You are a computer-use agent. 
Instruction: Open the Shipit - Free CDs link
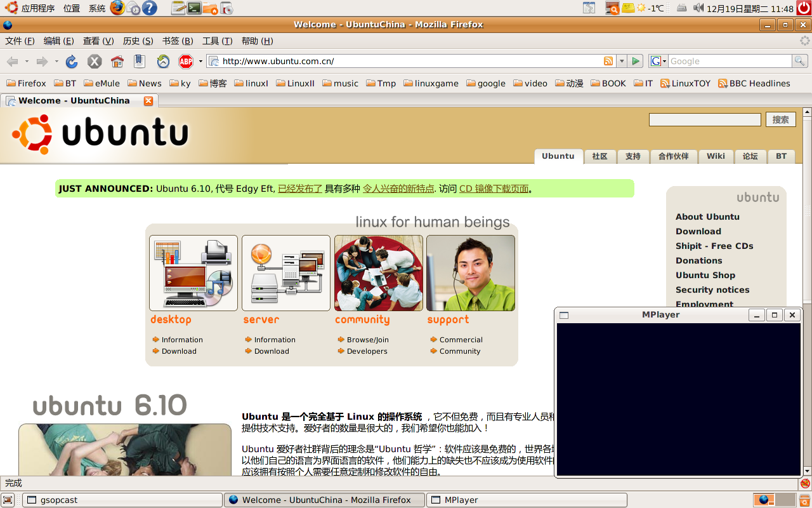714,246
